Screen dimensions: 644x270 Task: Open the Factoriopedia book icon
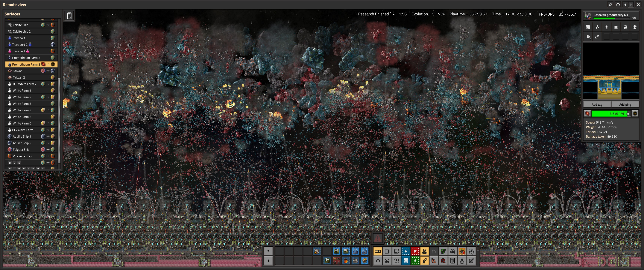[x=616, y=27]
